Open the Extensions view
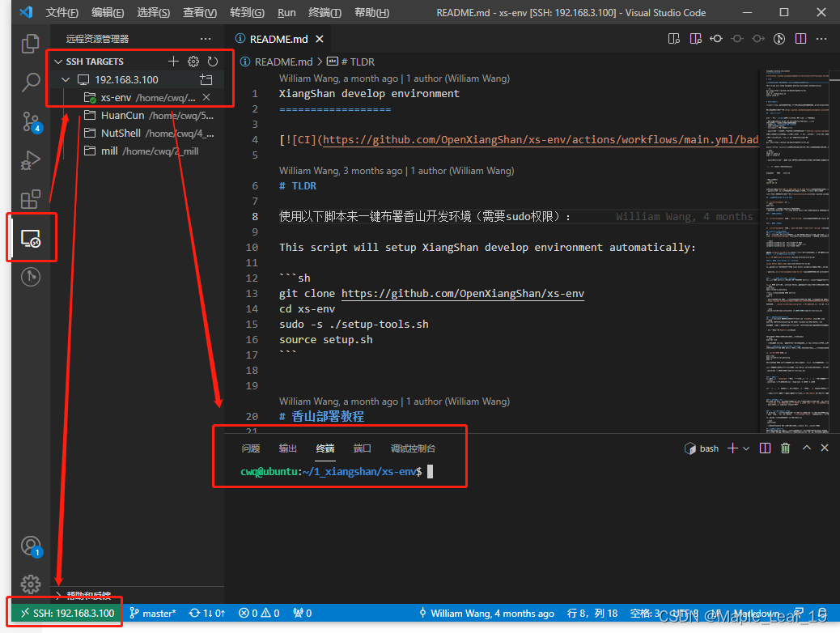 tap(31, 199)
